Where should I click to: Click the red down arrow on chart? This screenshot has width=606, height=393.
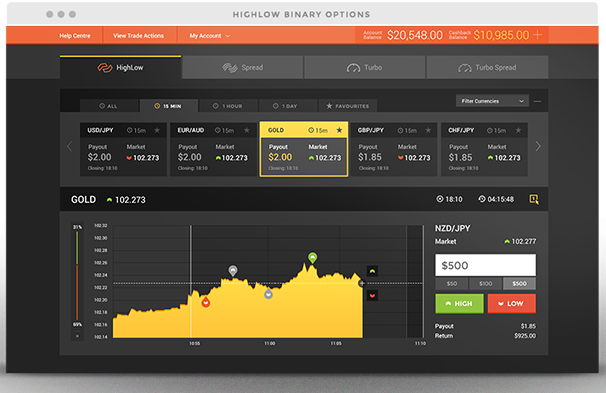click(372, 296)
